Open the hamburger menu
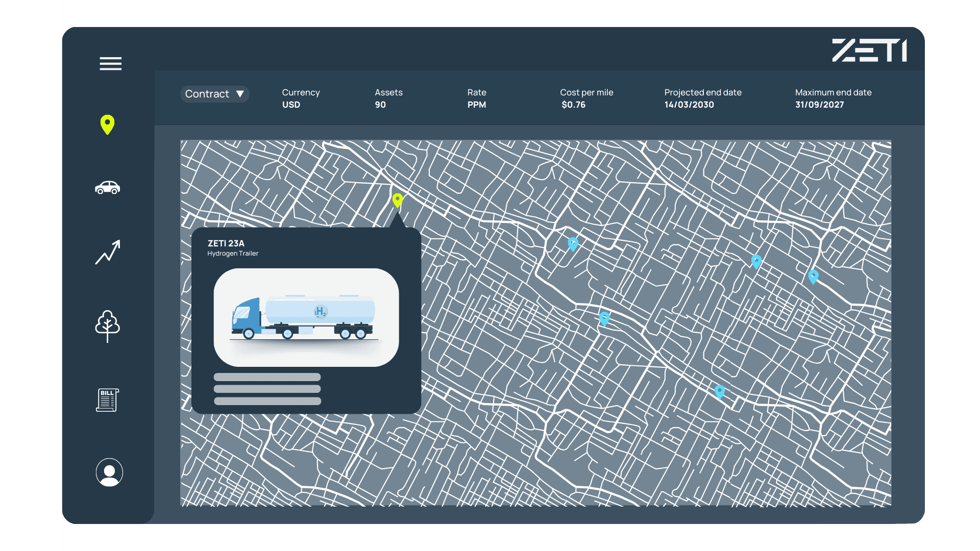 (x=110, y=64)
